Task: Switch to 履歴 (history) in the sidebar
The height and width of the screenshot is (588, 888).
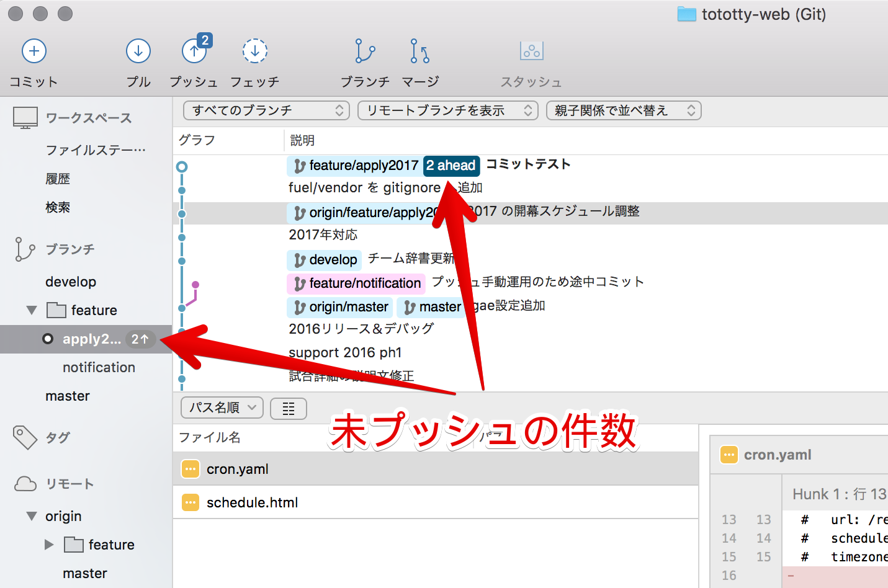Action: (x=58, y=179)
